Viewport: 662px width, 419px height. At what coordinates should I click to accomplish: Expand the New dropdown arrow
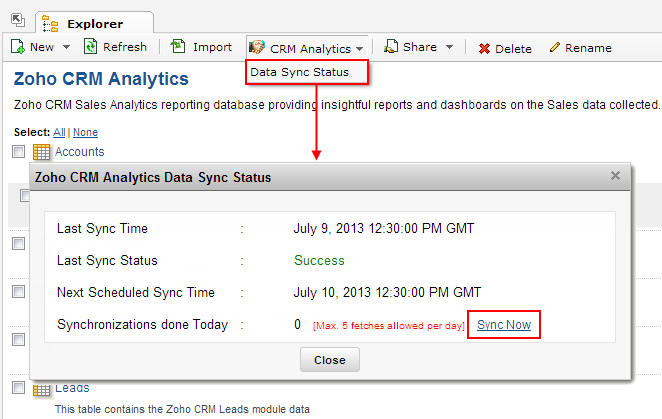66,47
